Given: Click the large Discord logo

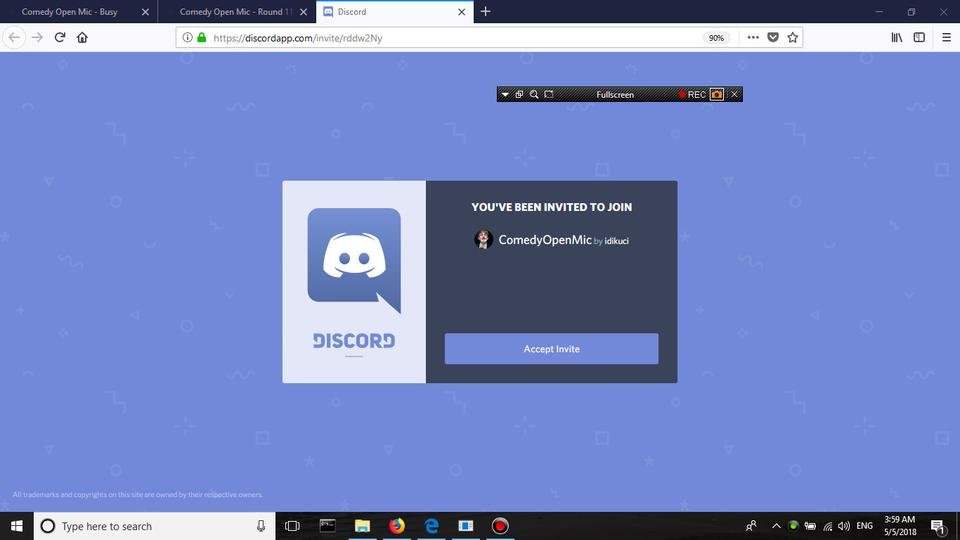Looking at the screenshot, I should 354,260.
